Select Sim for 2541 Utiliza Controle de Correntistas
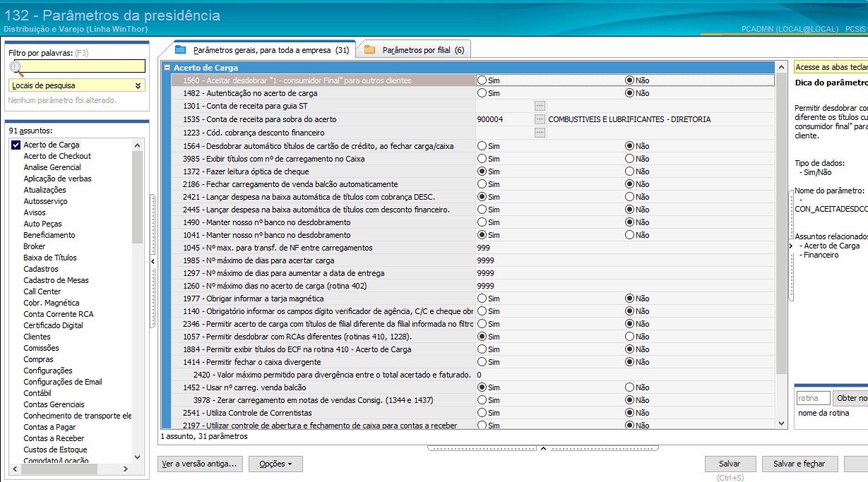The image size is (868, 482). pos(482,413)
